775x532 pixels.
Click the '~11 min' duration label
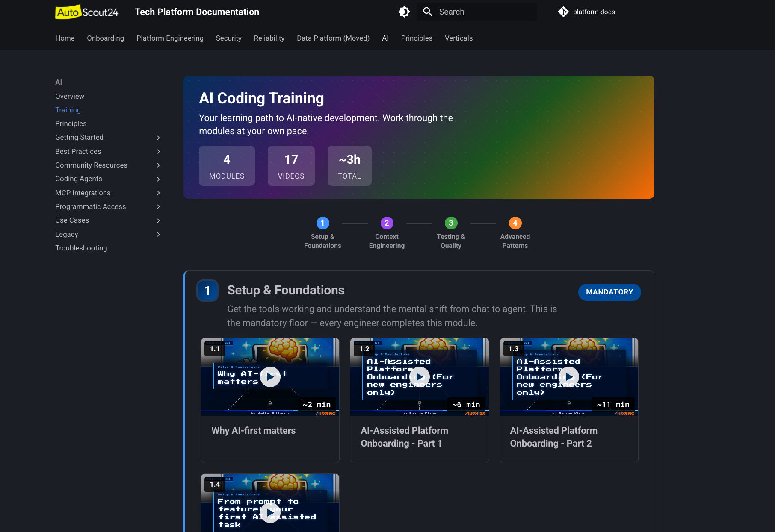tap(613, 404)
